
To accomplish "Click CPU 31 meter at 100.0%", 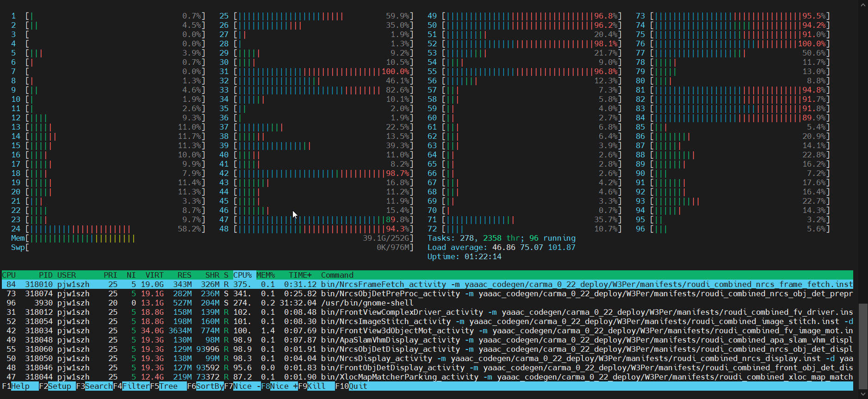I will [x=316, y=71].
